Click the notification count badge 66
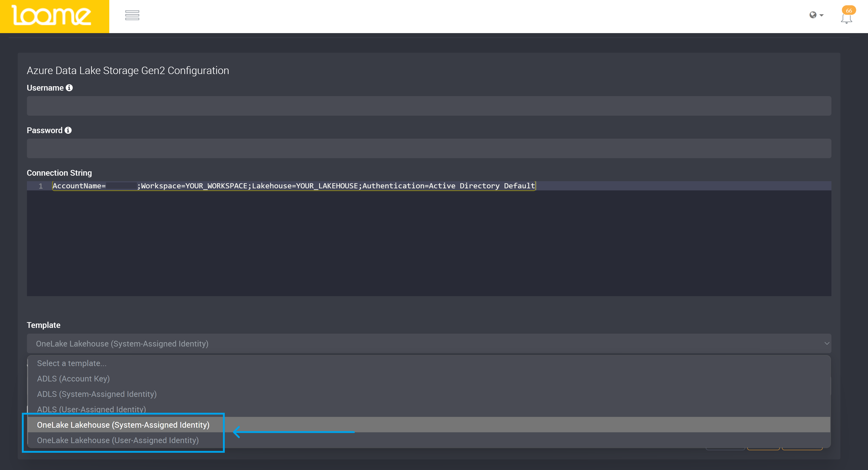The width and height of the screenshot is (868, 470). pos(849,10)
